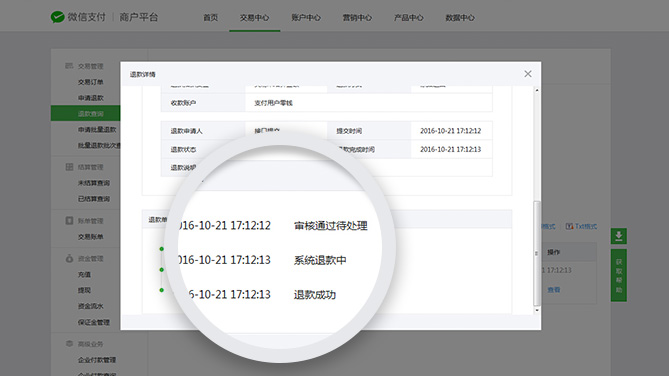Open 申请批量退款 in the sidebar

pos(97,129)
